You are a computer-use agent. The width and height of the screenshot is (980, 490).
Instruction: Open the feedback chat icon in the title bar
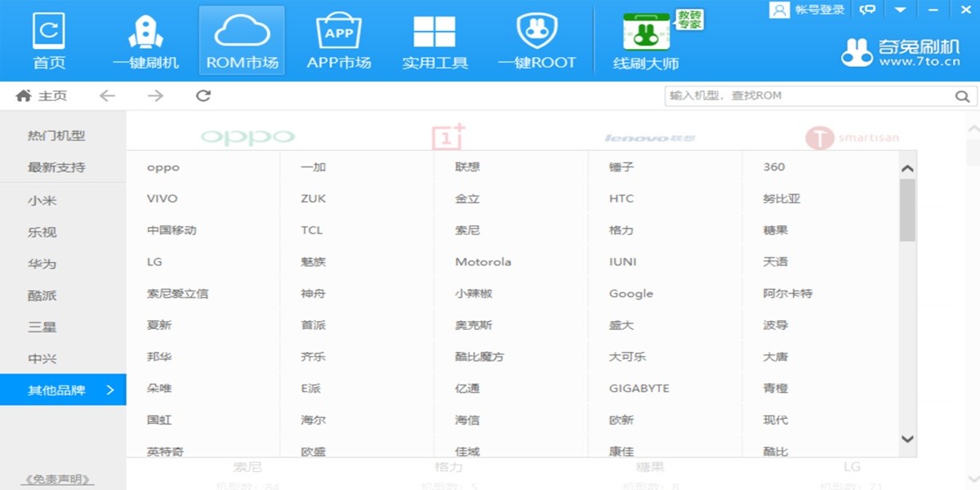click(x=867, y=10)
